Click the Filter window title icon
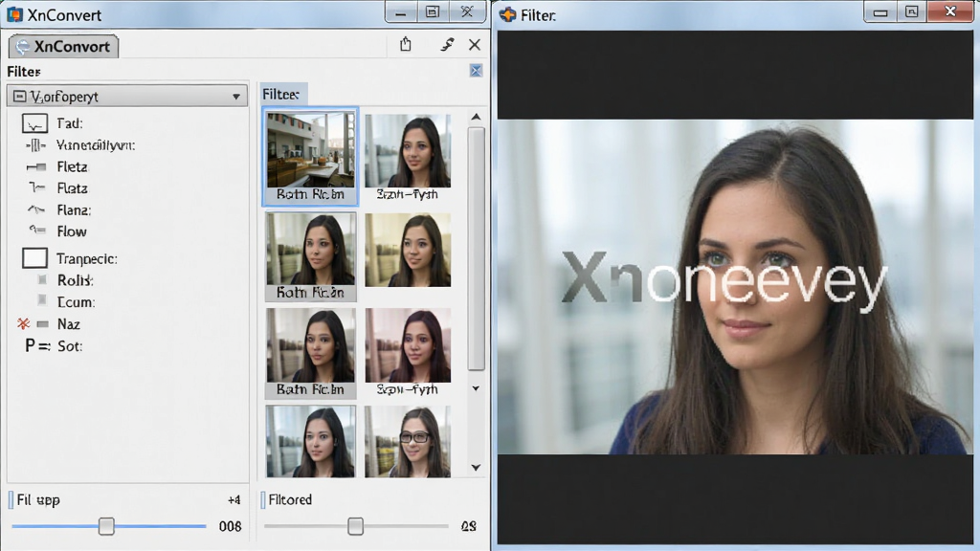The height and width of the screenshot is (551, 980). [508, 14]
